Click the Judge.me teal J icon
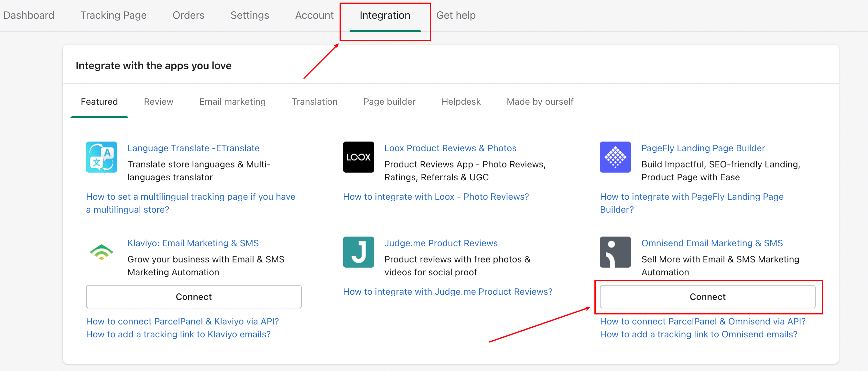868x371 pixels. point(359,252)
